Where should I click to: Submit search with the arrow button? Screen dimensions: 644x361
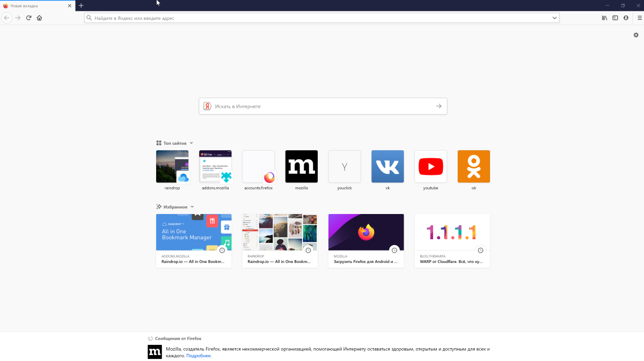tap(438, 106)
